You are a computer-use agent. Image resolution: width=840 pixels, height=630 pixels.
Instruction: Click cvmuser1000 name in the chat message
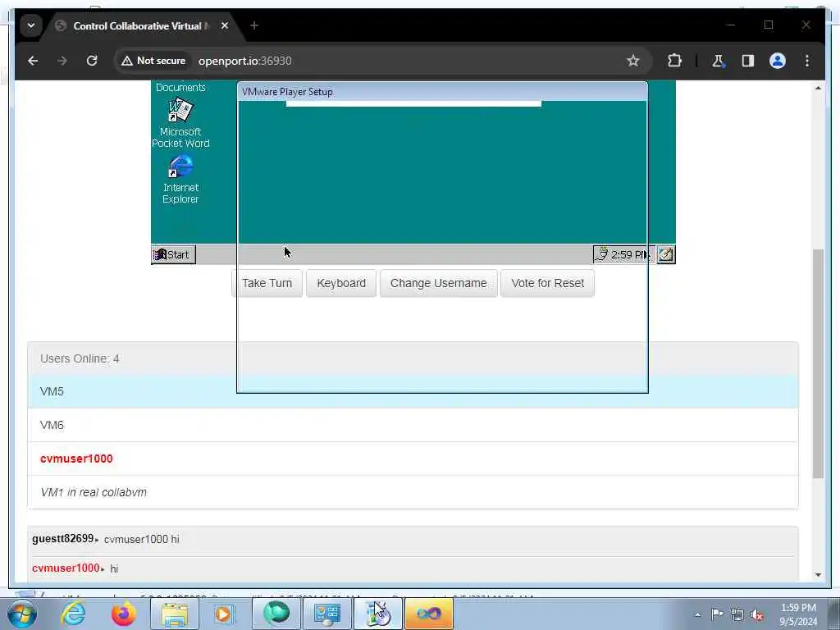tap(66, 568)
